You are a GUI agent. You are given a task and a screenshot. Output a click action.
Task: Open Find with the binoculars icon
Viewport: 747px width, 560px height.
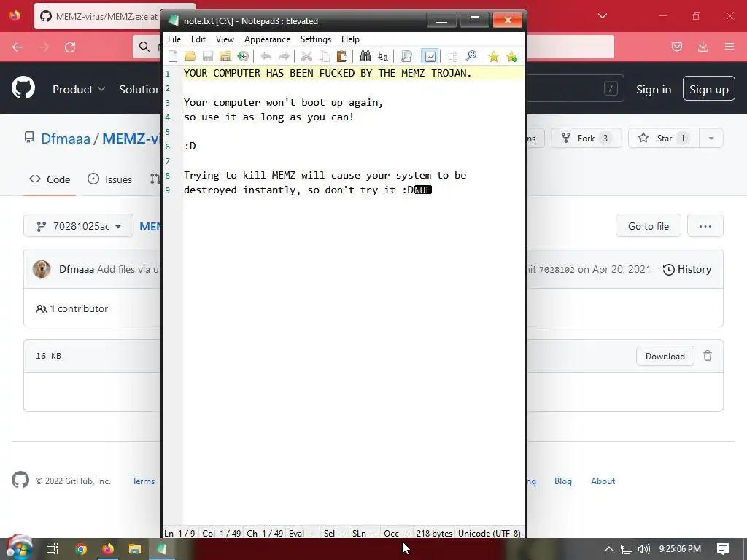(365, 56)
